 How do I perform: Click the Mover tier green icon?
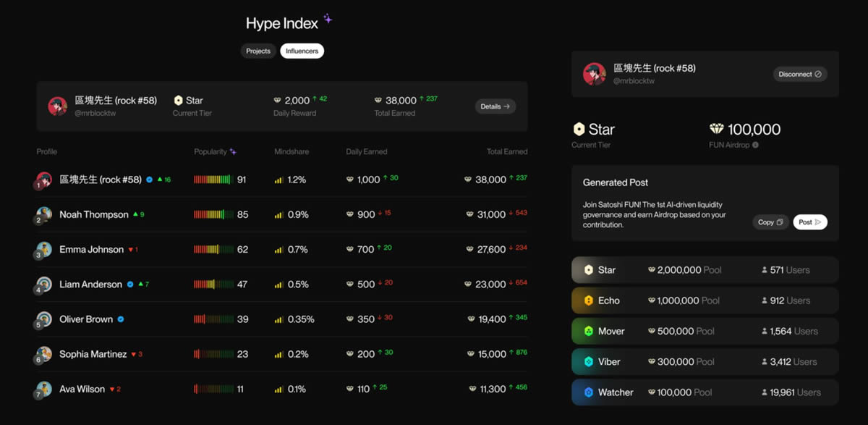[589, 332]
